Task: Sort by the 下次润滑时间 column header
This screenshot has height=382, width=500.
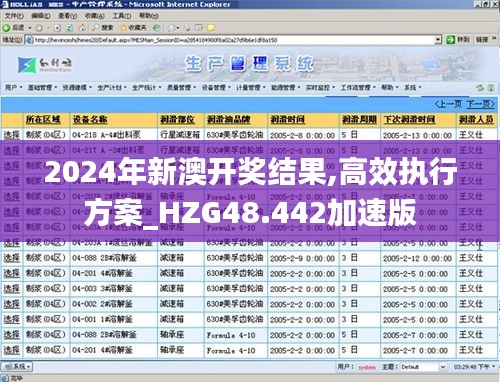Action: (x=409, y=120)
